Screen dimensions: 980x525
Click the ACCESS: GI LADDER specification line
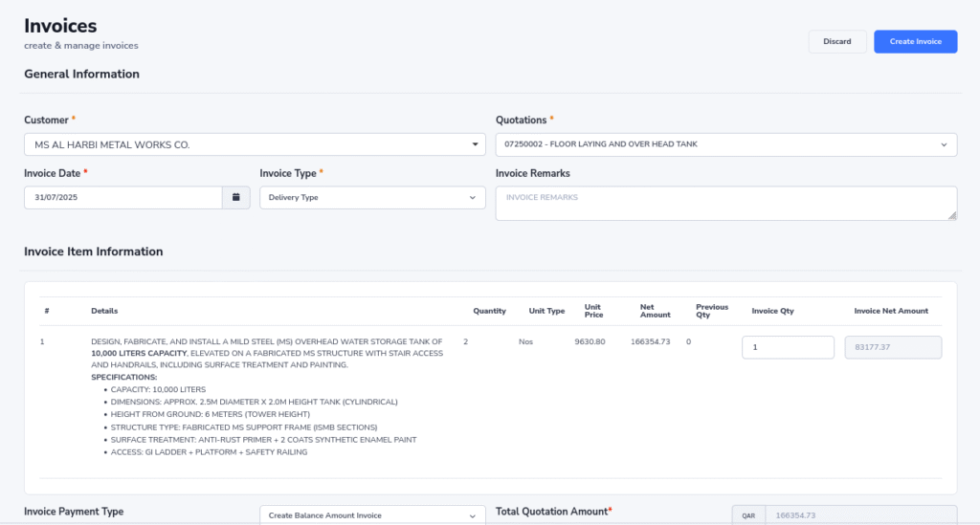point(209,452)
